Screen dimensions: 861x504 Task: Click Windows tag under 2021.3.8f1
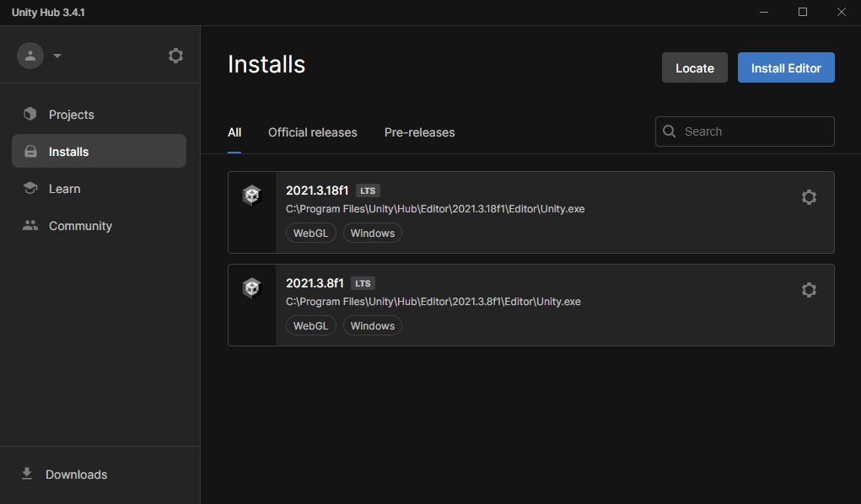coord(372,325)
